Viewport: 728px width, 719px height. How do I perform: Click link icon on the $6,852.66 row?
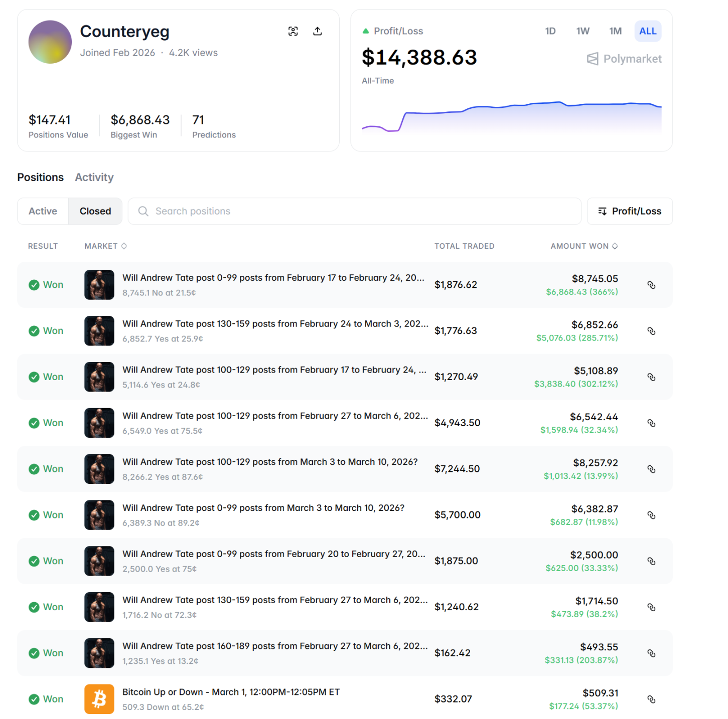651,331
